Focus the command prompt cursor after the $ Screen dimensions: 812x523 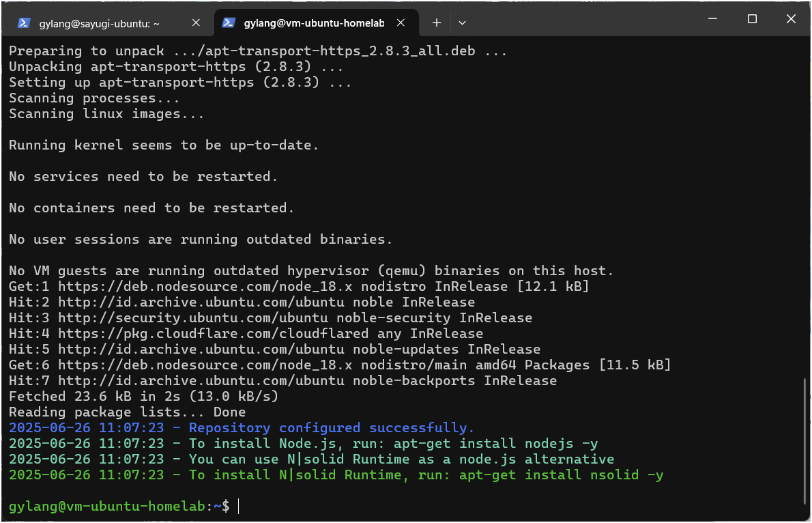pyautogui.click(x=239, y=507)
